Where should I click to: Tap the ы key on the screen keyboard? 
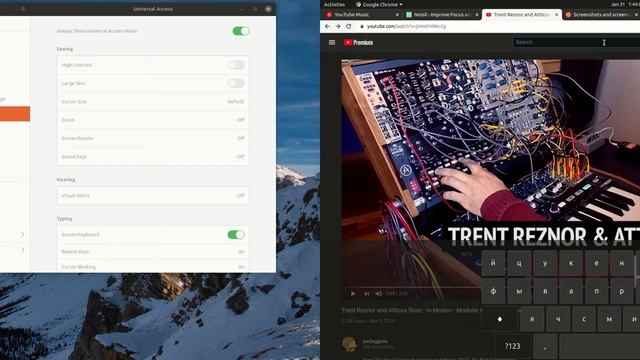tap(519, 291)
